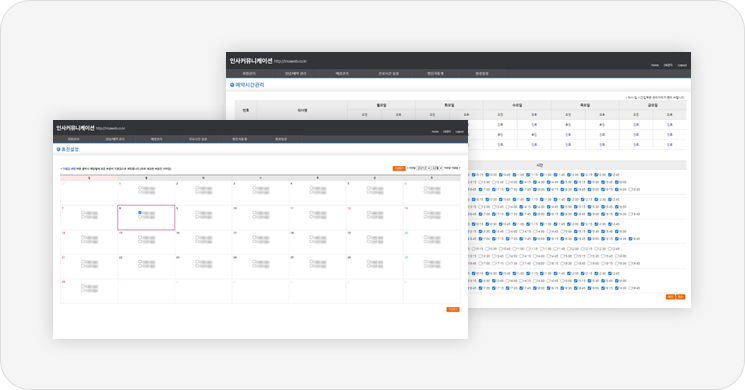The width and height of the screenshot is (745, 390).
Task: Click the highlighted day 8 cell in the calendar
Action: tap(146, 218)
